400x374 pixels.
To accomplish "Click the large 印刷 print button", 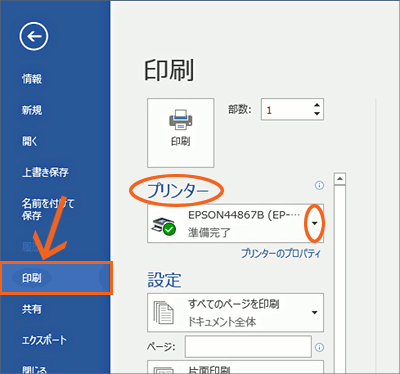I will (x=181, y=133).
